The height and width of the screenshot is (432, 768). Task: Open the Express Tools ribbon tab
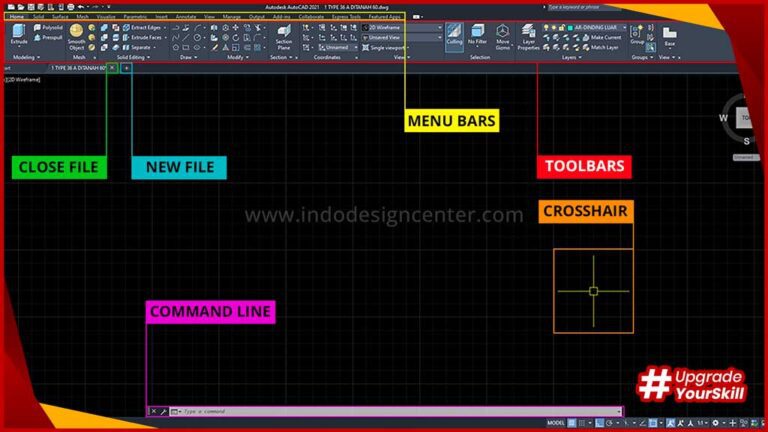click(x=346, y=17)
